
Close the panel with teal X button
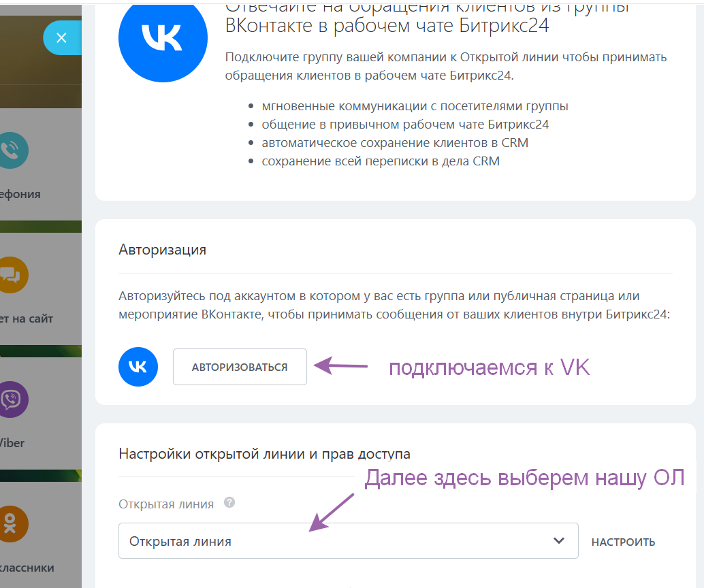tap(62, 38)
